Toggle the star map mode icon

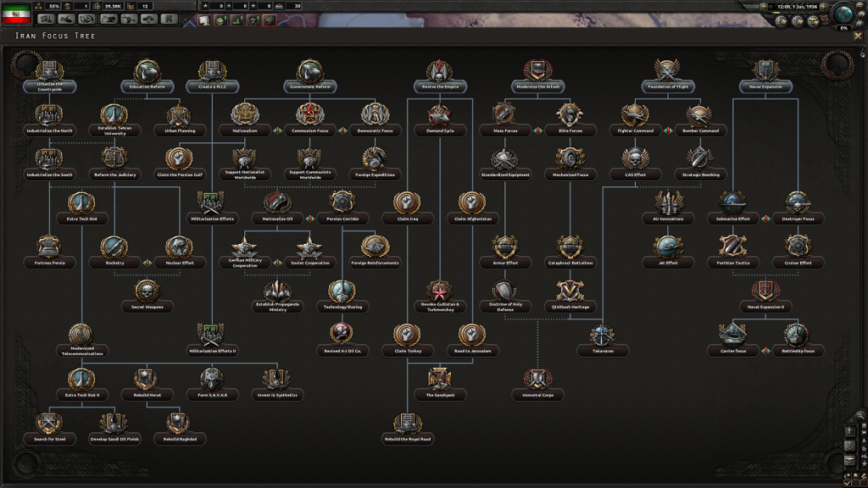tap(864, 462)
